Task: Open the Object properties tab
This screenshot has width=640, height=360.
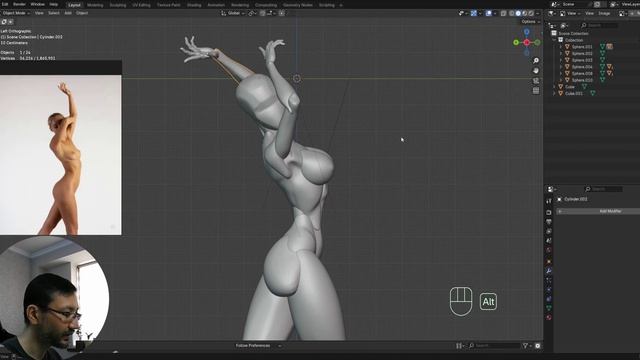Action: (549, 261)
